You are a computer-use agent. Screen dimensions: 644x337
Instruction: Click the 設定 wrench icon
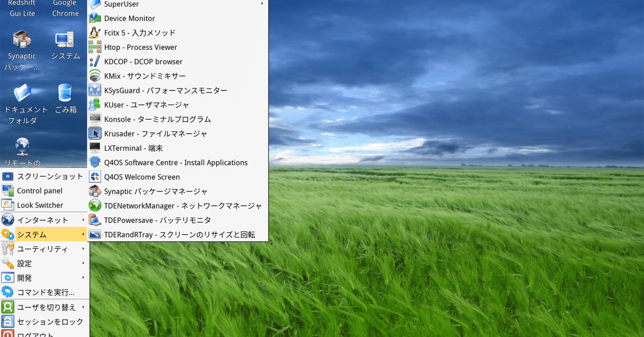[x=8, y=263]
